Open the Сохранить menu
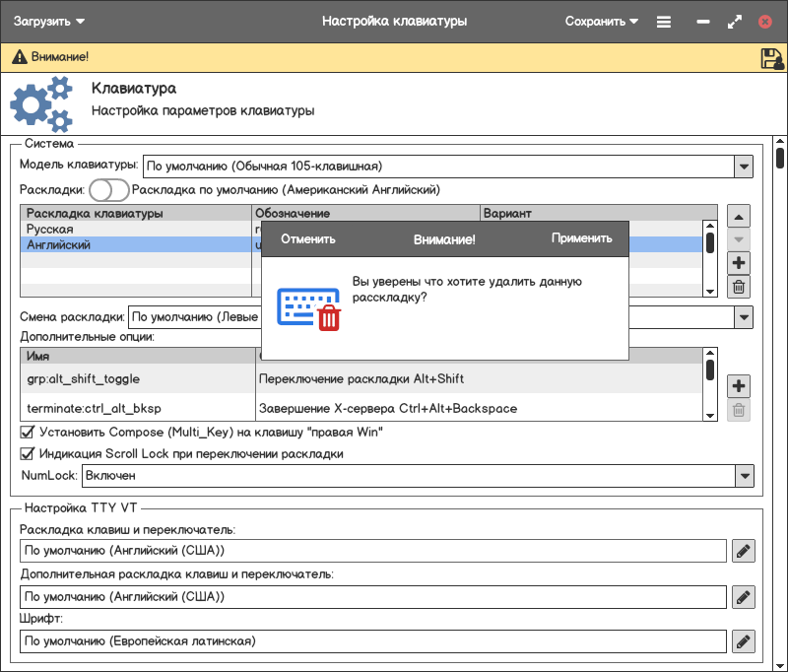 pos(601,21)
